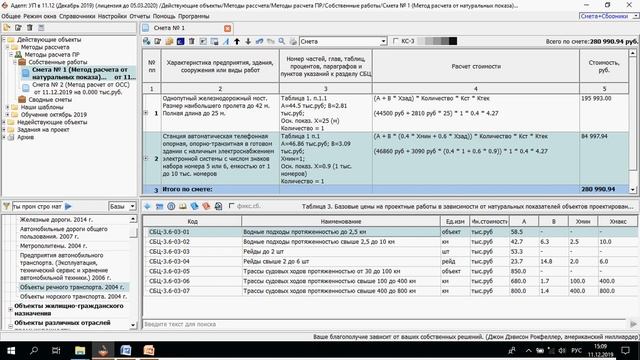Screen dimensions: 640x360
Task: Click row СБЦ-3.6-03-04 Рейды свыше 2 до 6 шт
Action: pos(390,261)
